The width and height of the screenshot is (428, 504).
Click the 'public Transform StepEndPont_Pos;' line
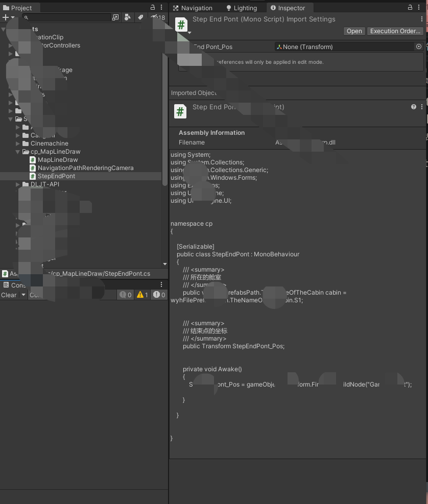(x=233, y=346)
